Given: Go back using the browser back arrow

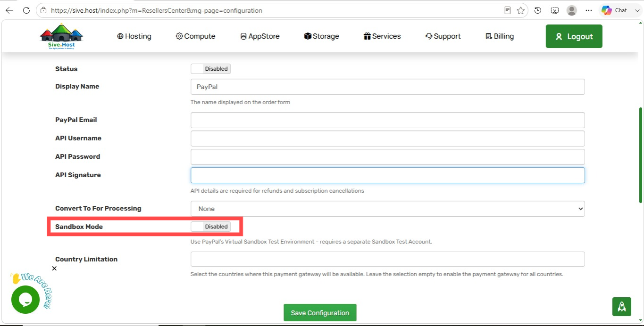Looking at the screenshot, I should (x=9, y=10).
